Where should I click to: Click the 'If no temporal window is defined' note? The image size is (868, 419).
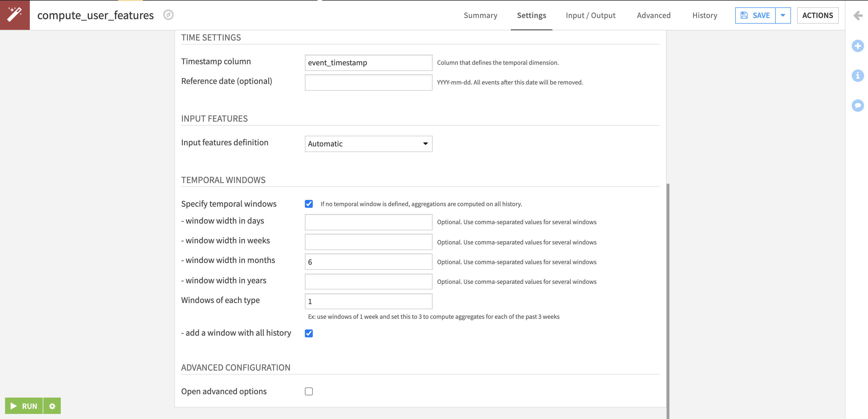coord(421,204)
